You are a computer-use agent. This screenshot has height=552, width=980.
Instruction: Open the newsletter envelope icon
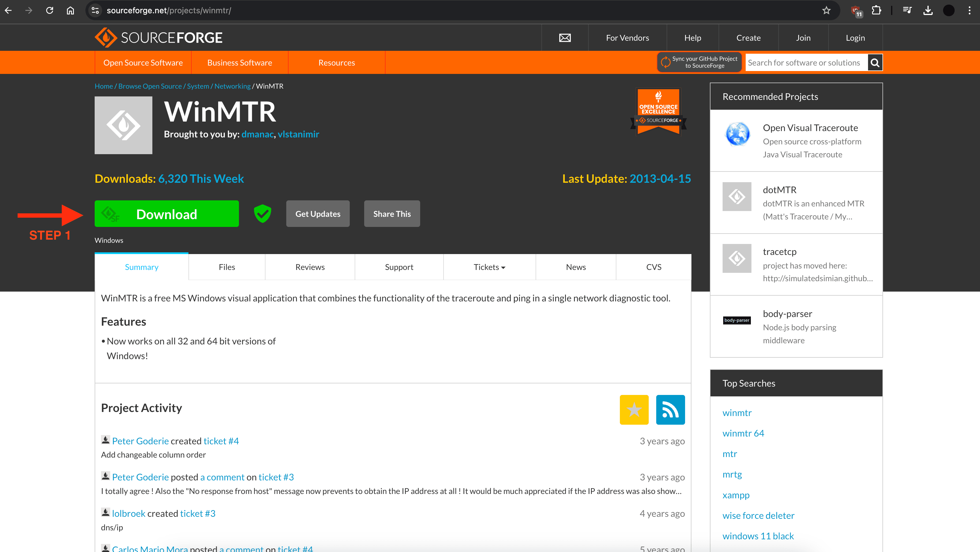tap(565, 38)
